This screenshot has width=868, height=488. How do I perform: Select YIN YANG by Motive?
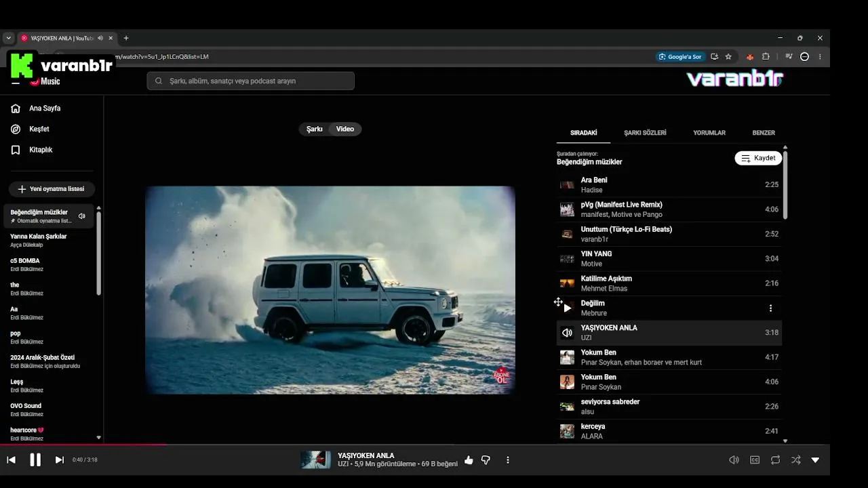[669, 259]
